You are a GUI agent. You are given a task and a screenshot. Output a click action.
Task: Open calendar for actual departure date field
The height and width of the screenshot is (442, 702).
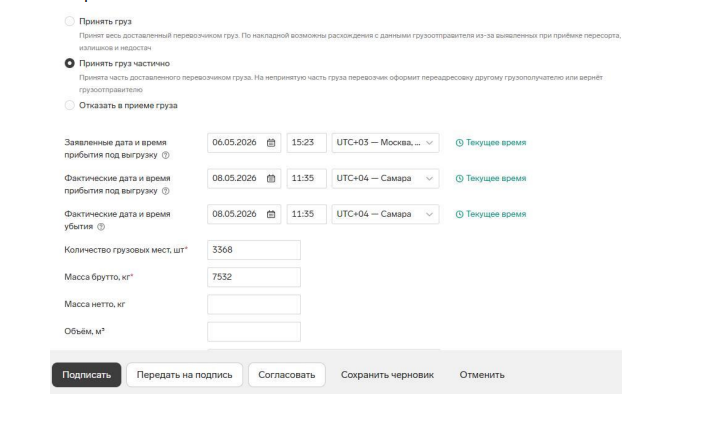pos(271,215)
